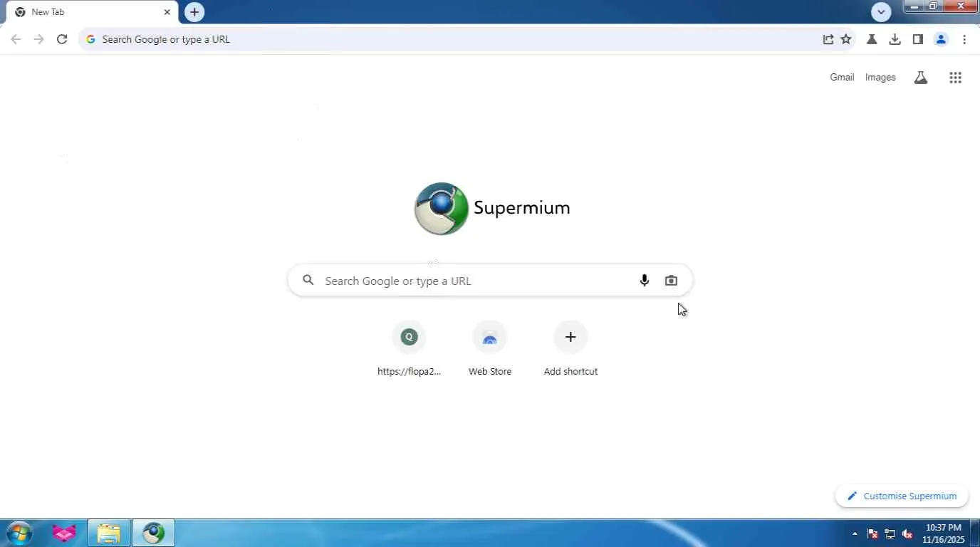
Task: Open the Gmail link
Action: 842,78
